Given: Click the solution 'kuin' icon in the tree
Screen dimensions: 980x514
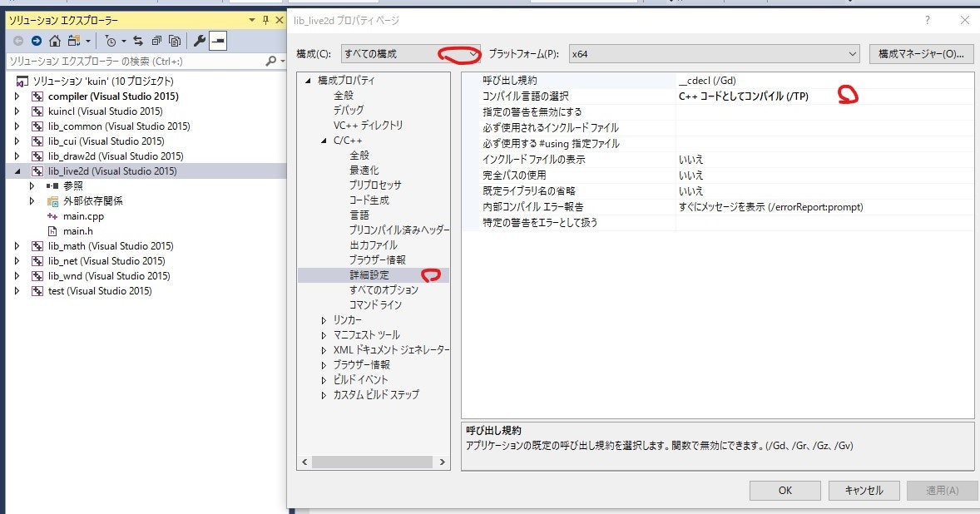Looking at the screenshot, I should (x=22, y=82).
